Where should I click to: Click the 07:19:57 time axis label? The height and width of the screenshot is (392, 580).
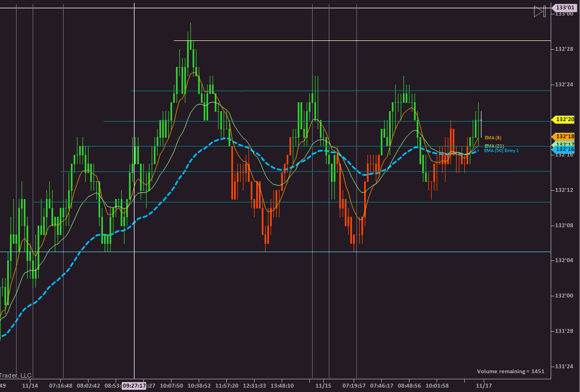click(x=354, y=386)
